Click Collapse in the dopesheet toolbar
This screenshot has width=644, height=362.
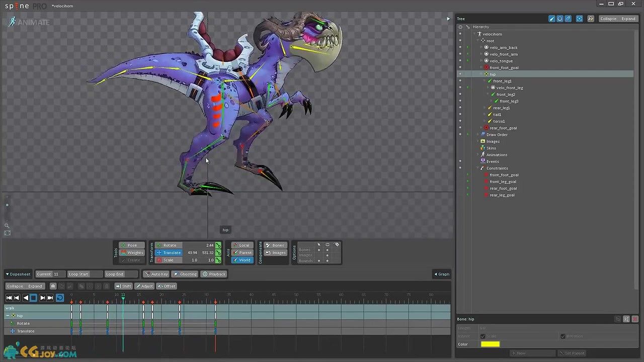pos(15,286)
